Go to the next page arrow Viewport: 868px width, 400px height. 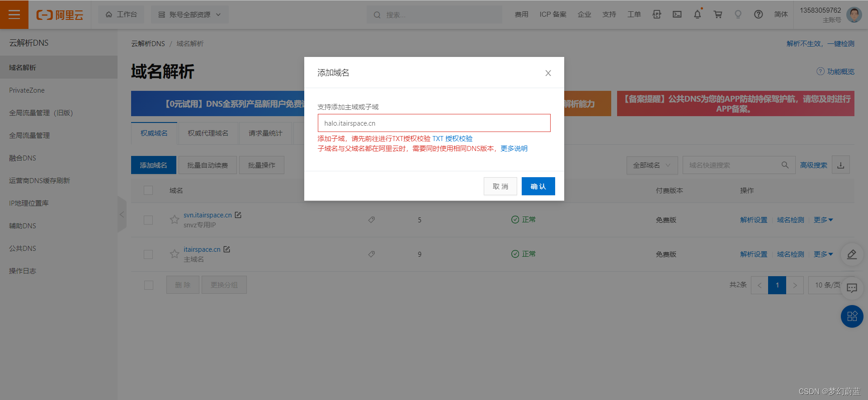pos(795,285)
